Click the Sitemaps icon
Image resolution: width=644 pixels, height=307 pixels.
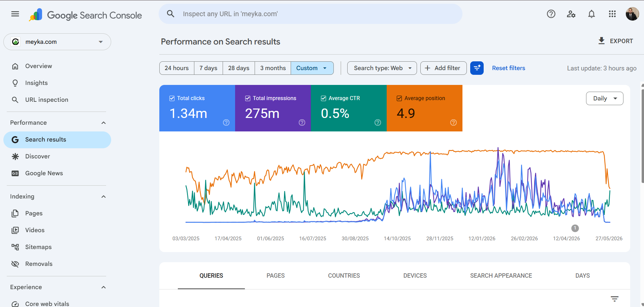[15, 247]
